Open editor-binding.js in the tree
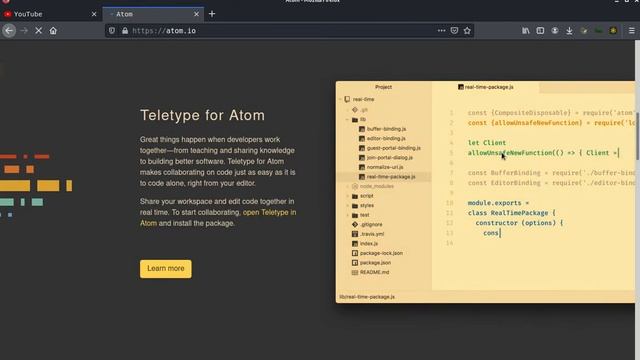The image size is (640, 360). coord(382,138)
